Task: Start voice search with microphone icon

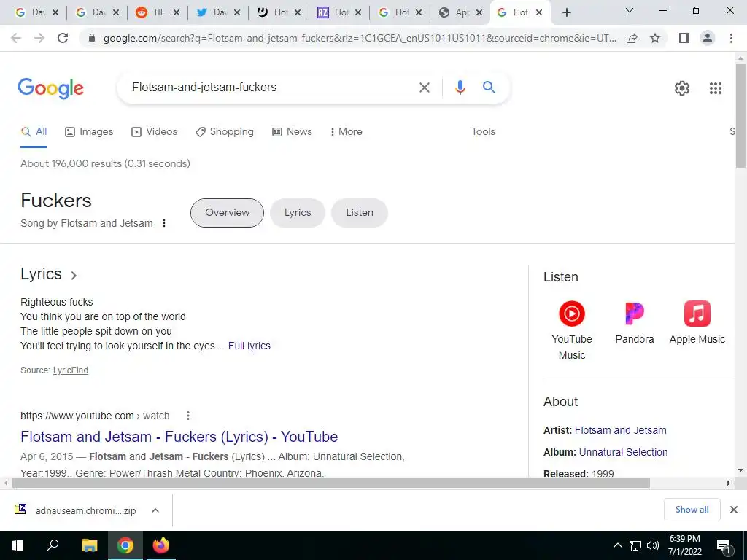Action: 460,87
